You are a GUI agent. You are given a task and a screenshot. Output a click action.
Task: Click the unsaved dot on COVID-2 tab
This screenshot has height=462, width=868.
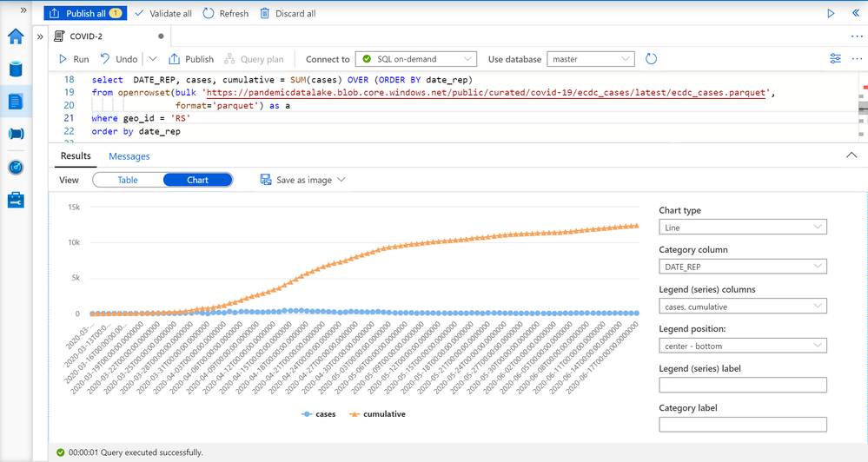[x=161, y=36]
